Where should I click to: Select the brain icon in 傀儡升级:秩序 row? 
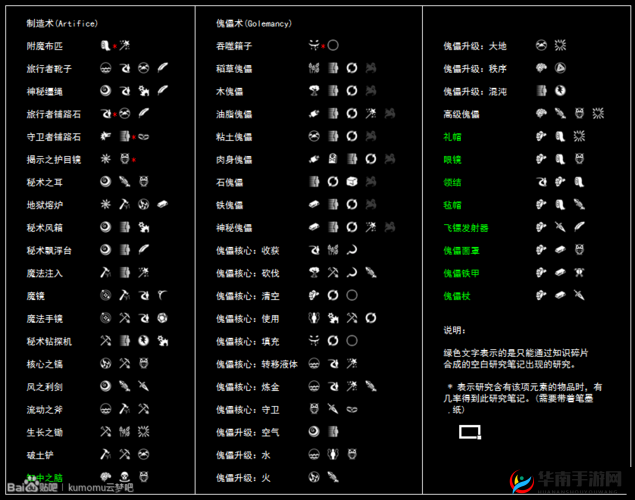click(x=541, y=68)
